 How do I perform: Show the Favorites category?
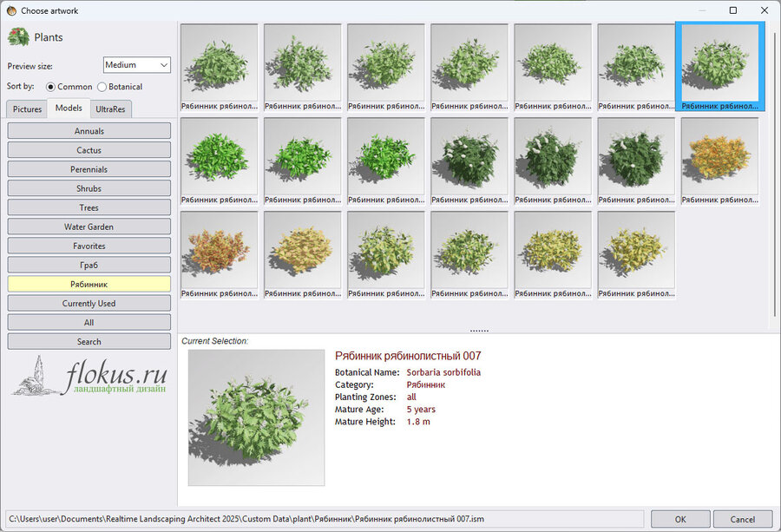pos(89,246)
